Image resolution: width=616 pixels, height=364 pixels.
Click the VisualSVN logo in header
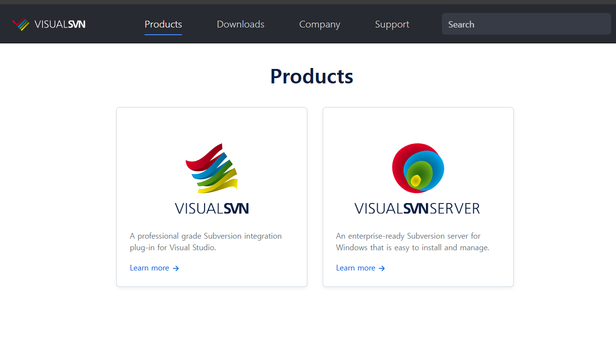click(x=49, y=24)
